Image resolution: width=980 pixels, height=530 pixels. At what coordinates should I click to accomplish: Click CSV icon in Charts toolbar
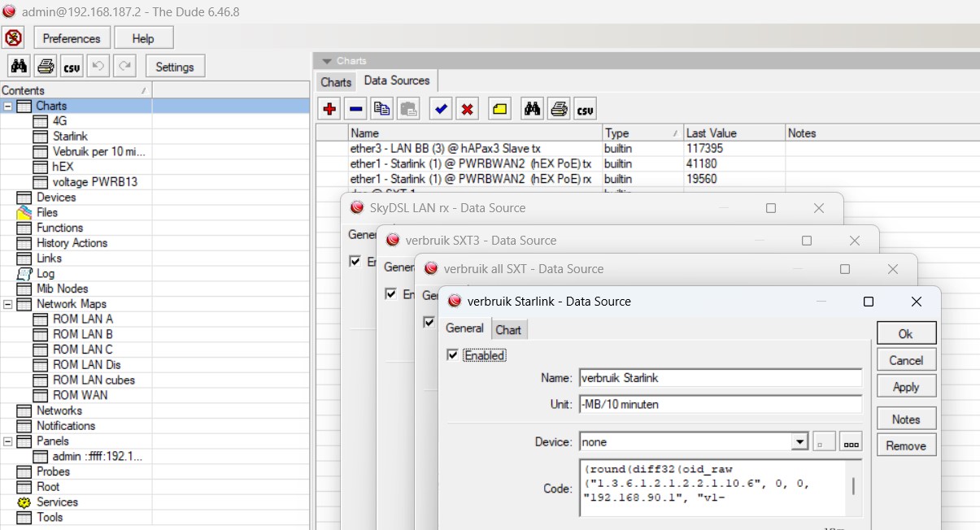[x=585, y=109]
